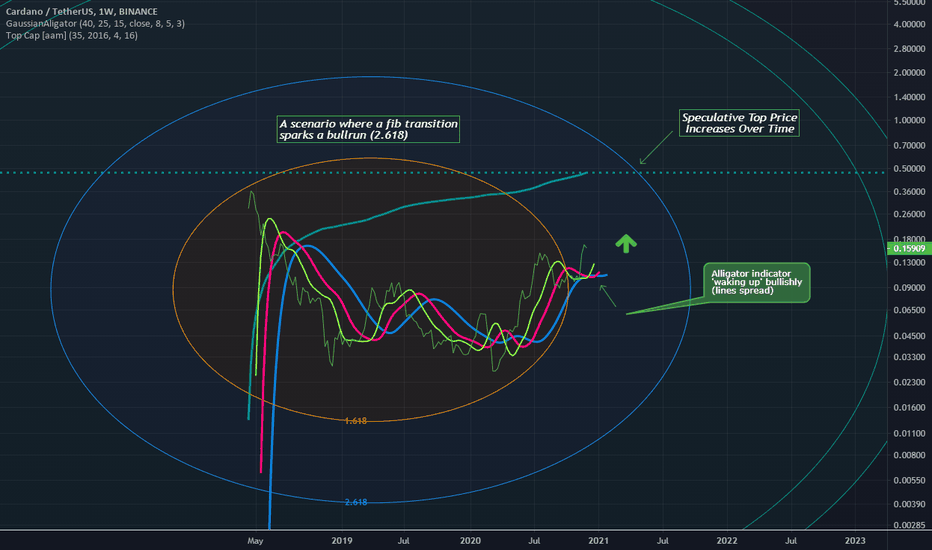Click 1.00000 on the price axis
Screen dimensions: 932x550
pyautogui.click(x=909, y=120)
